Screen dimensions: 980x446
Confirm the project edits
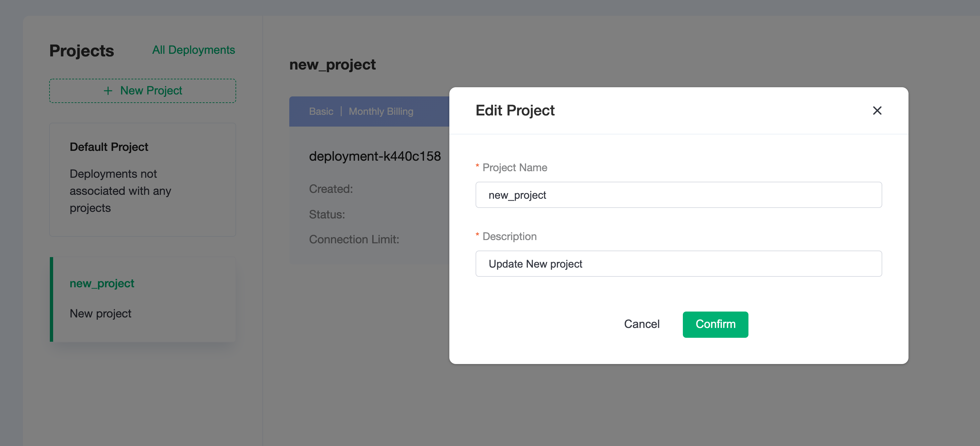tap(715, 324)
